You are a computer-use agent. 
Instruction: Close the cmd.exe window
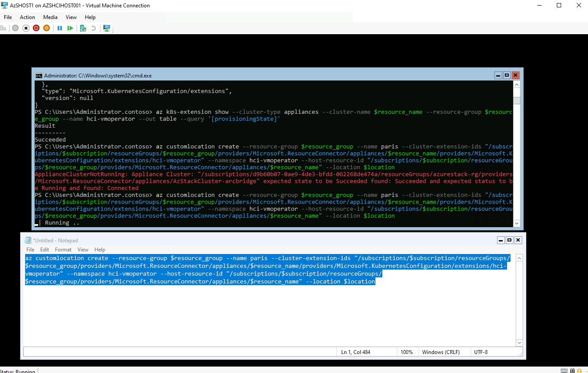point(515,75)
